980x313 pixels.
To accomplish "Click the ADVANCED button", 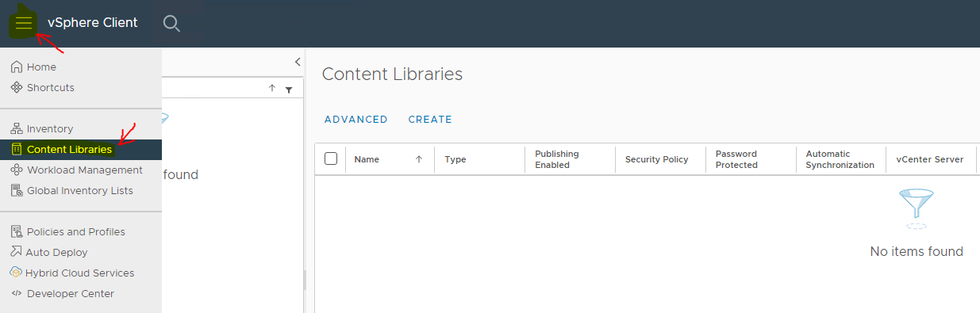I will click(x=356, y=120).
